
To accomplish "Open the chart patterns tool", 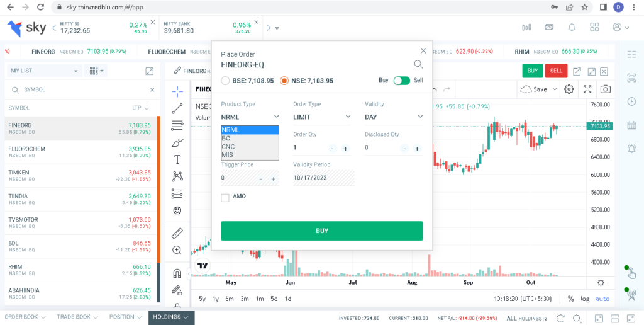I will click(177, 176).
